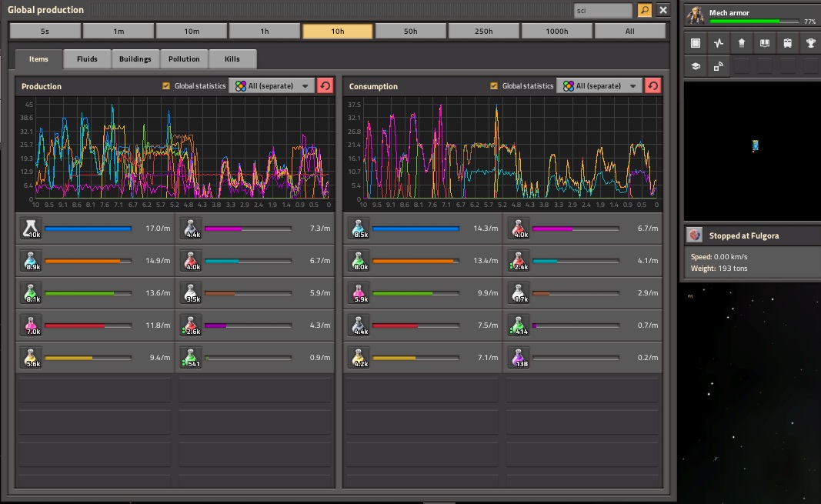
Task: Click the Production line graph
Action: tap(175, 152)
